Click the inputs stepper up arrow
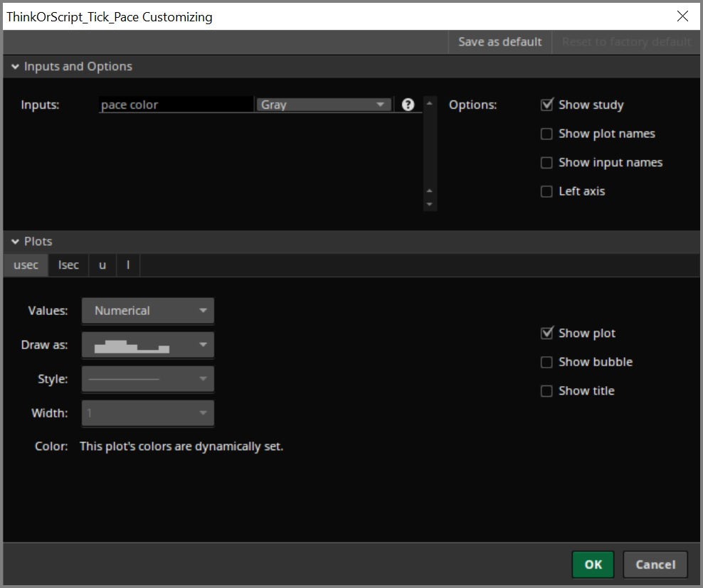This screenshot has height=588, width=703. [430, 191]
